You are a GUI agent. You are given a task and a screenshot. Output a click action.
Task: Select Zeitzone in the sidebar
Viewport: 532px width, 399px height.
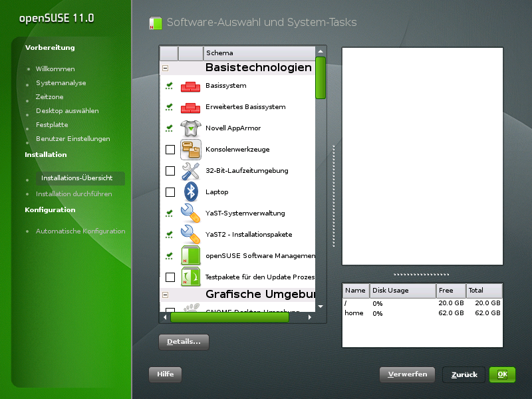coord(49,97)
